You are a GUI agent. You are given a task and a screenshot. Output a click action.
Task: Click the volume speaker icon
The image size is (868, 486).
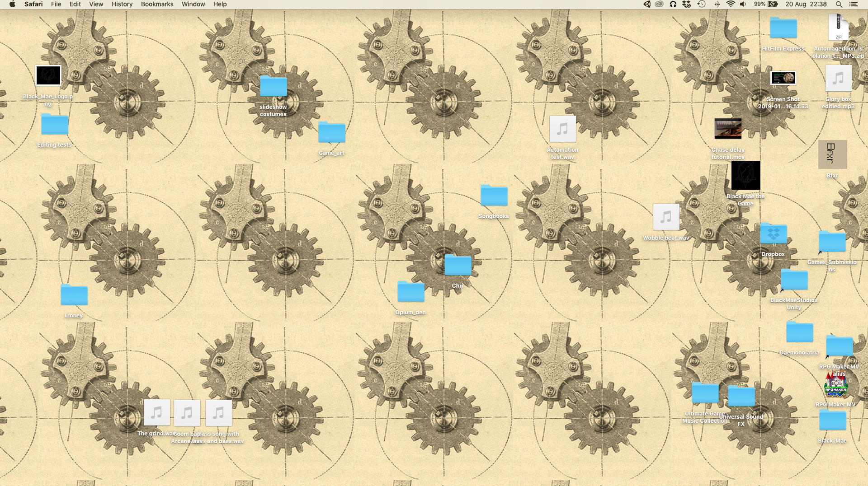point(743,4)
